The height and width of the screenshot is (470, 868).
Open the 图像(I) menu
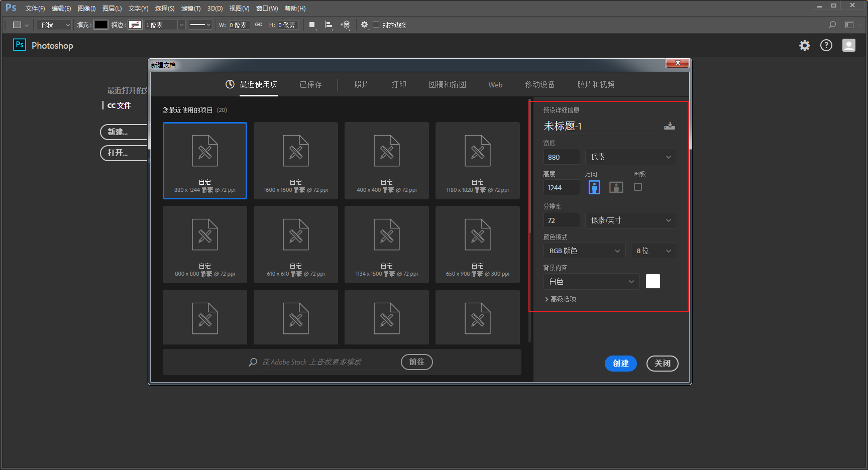[x=87, y=9]
